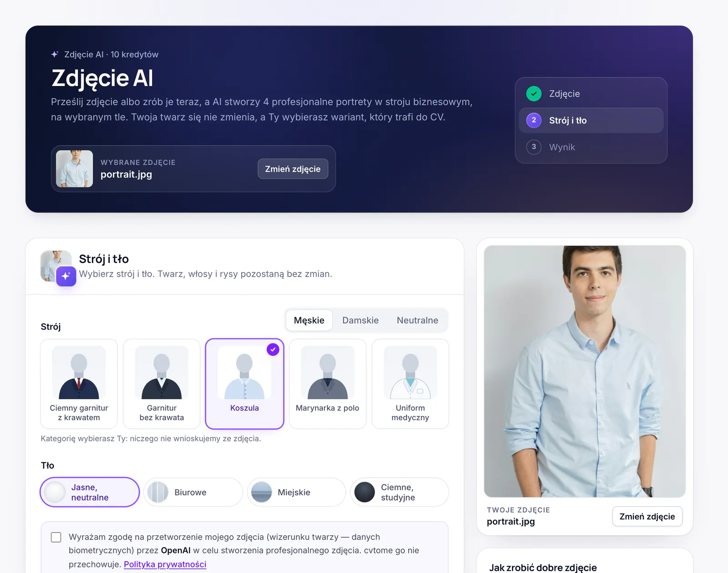
Task: Click the Marynarka z polo illustration
Action: click(x=328, y=373)
